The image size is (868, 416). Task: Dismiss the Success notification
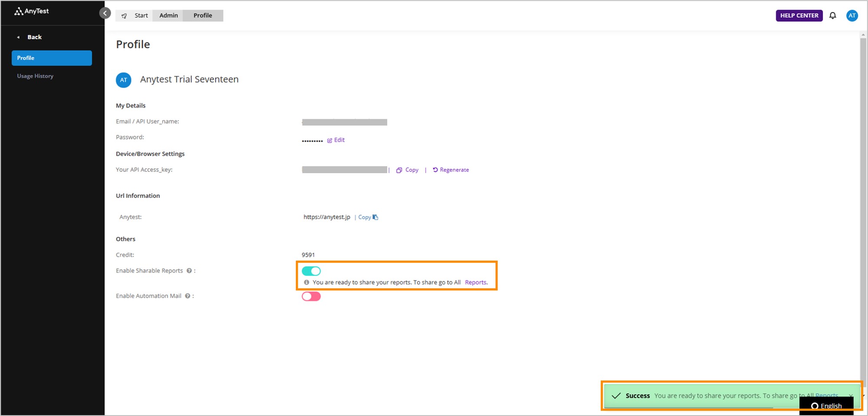pyautogui.click(x=851, y=395)
